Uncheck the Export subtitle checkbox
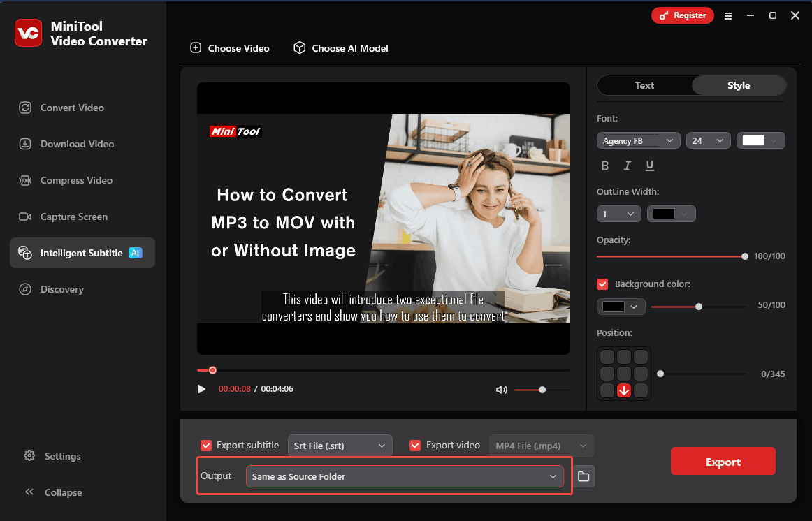 pyautogui.click(x=206, y=446)
